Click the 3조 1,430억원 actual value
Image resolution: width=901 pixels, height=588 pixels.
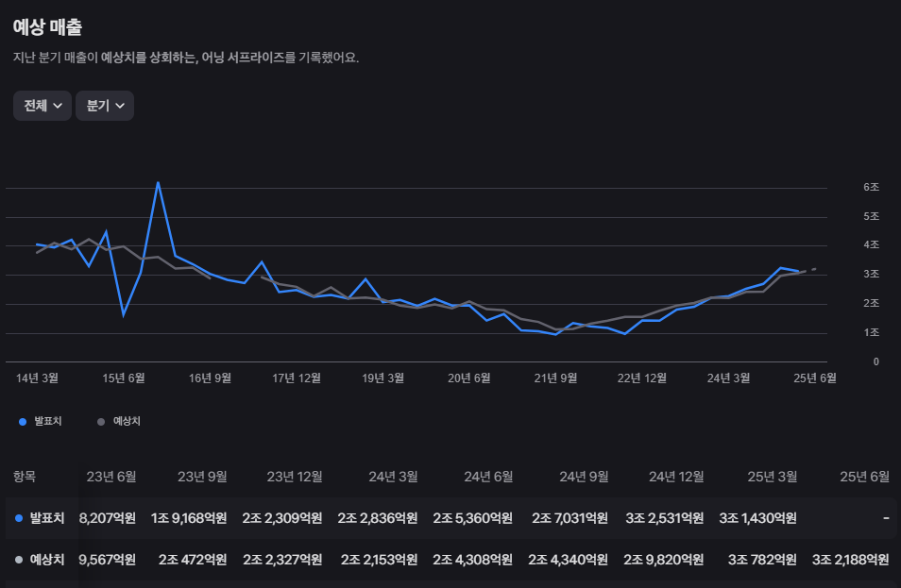[x=758, y=518]
